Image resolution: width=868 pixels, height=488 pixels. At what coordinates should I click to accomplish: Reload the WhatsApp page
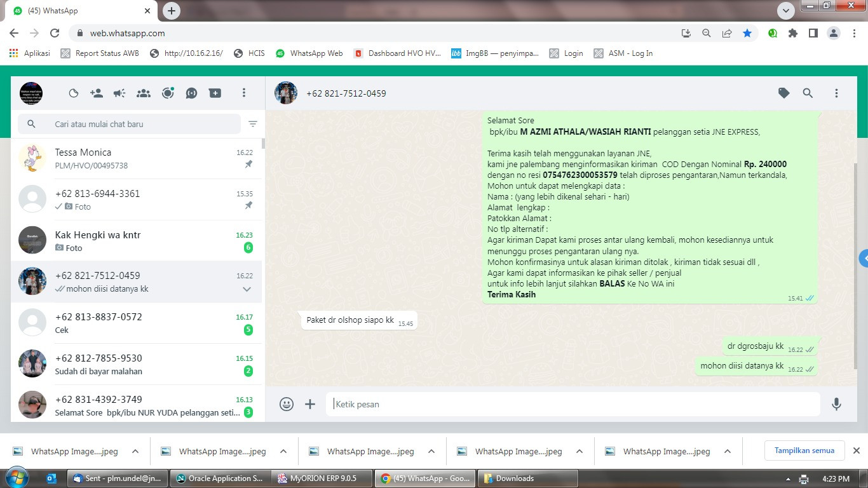55,33
